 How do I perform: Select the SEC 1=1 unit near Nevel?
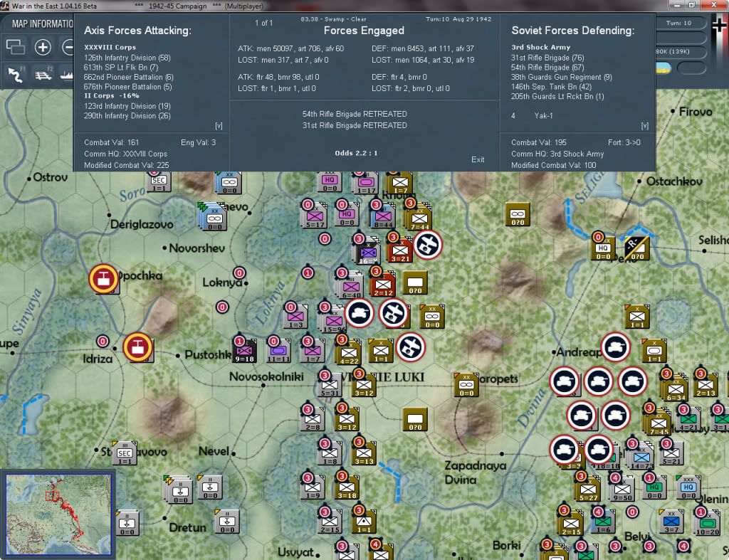click(x=124, y=453)
